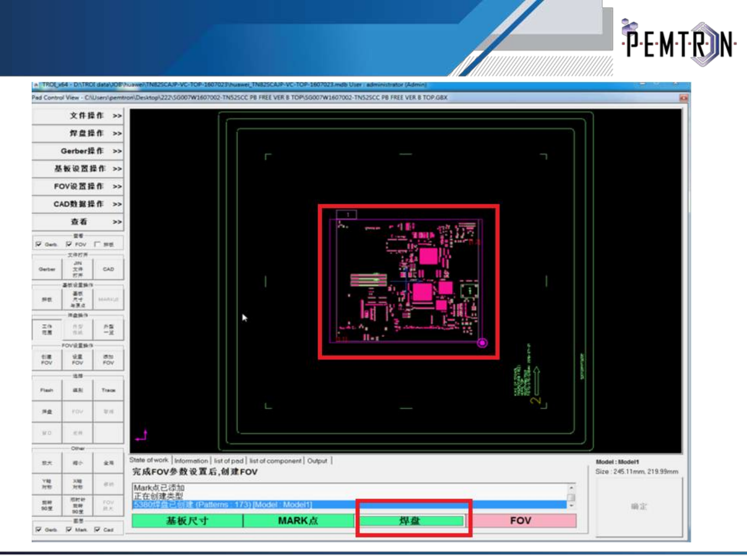Click the 添加 FOV button
Viewport: 747px width, 560px height.
point(108,359)
